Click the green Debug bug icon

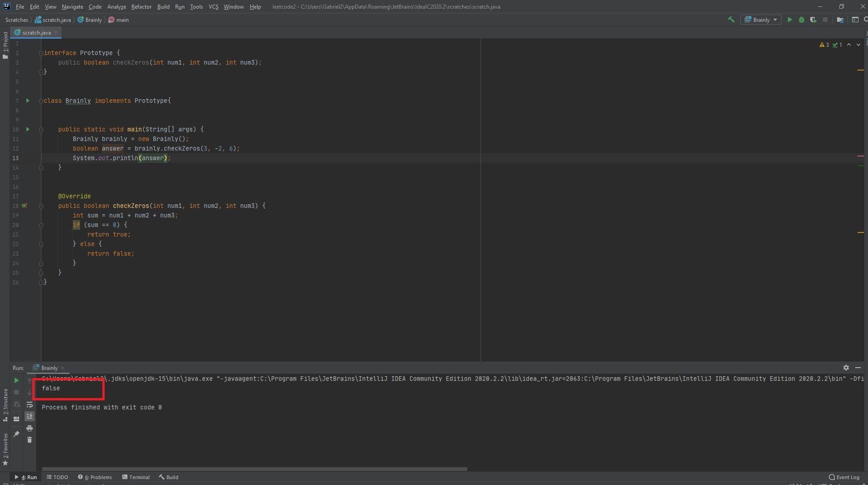coord(802,20)
